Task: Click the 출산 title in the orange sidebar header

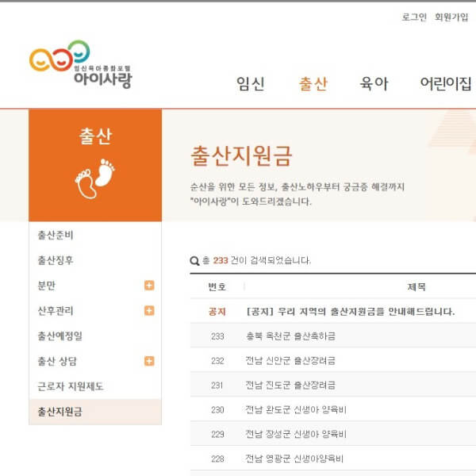Action: 96,136
